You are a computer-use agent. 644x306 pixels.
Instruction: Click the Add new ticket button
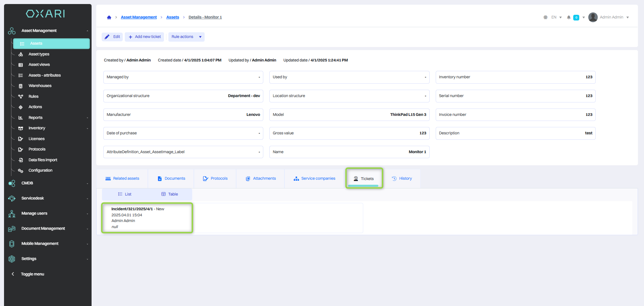(x=145, y=37)
